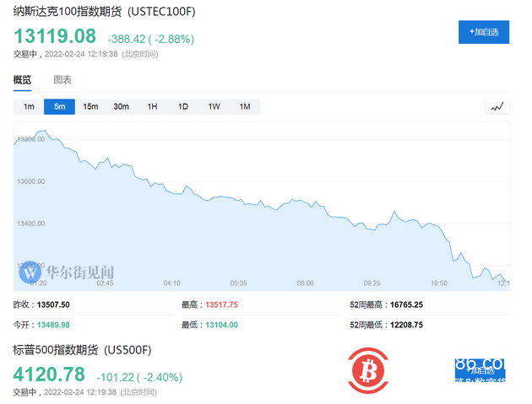Click 52周最高 value 16765.25
This screenshot has width=532, height=404.
(x=406, y=304)
